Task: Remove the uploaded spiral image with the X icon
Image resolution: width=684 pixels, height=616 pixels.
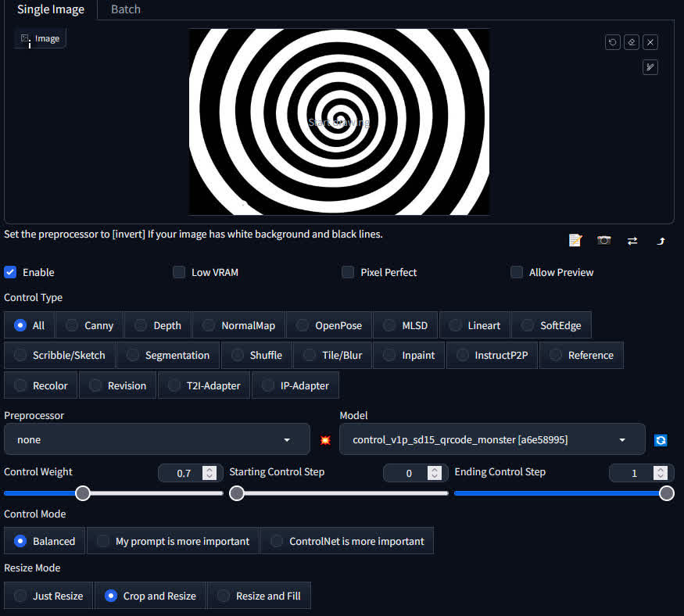Action: 650,42
